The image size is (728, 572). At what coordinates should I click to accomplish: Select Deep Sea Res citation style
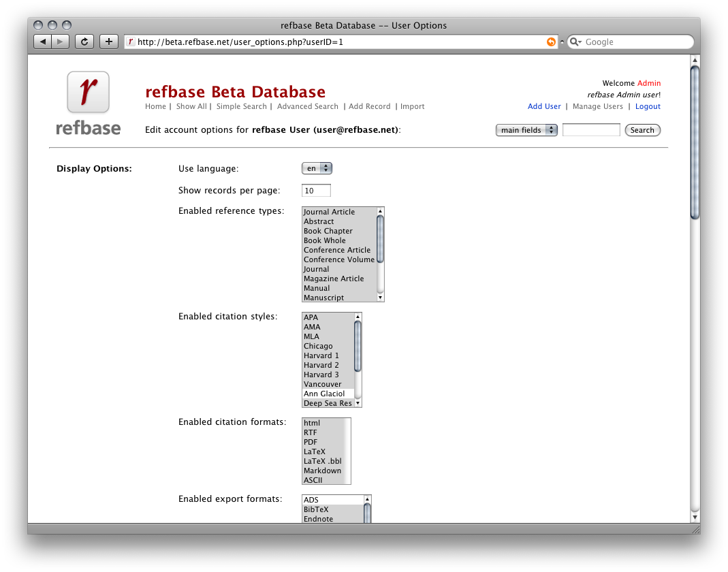[328, 403]
